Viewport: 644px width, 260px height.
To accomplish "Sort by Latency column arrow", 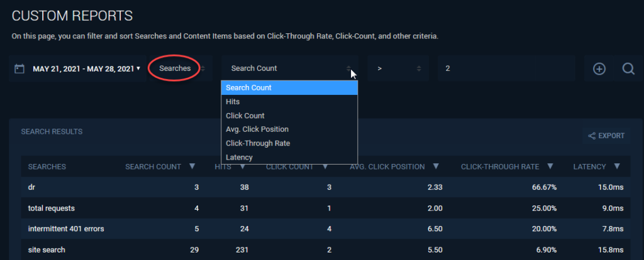I will pos(616,166).
